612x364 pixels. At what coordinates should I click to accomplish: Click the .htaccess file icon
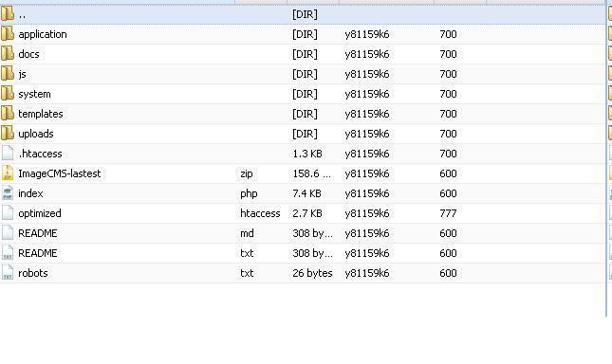[x=8, y=154]
